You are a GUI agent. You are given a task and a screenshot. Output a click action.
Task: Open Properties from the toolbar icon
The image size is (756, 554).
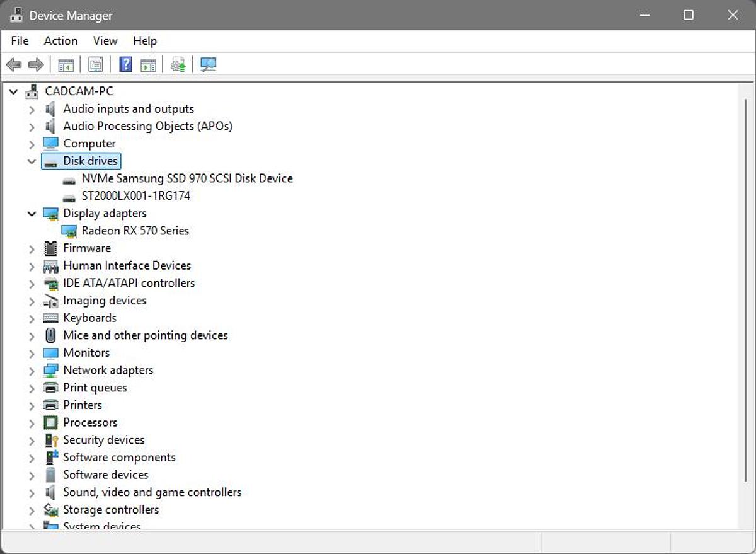coord(96,64)
